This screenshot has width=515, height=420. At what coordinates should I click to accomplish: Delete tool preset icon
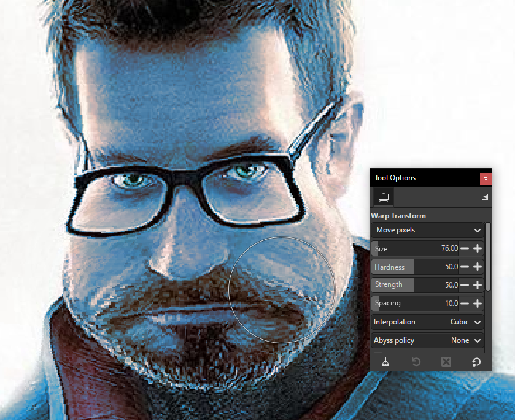[x=446, y=362]
